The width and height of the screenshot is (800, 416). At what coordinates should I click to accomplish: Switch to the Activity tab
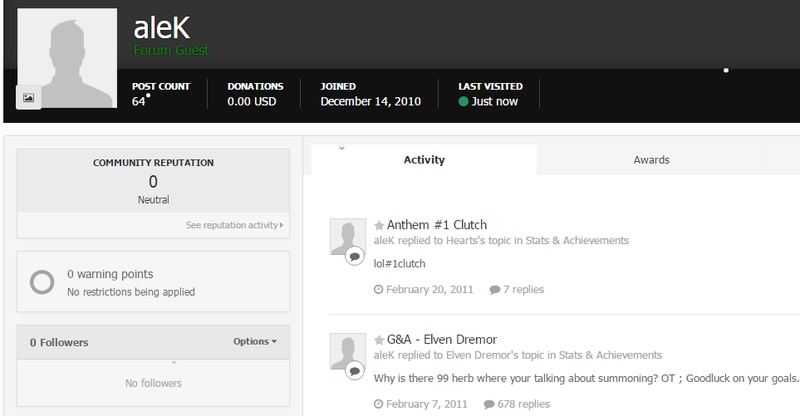tap(424, 160)
